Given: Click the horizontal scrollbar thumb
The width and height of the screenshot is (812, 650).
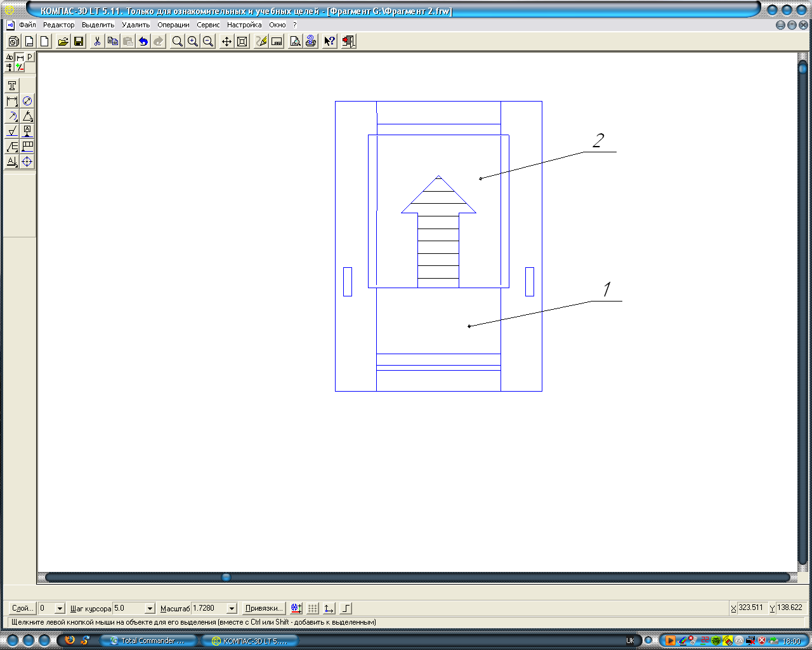Looking at the screenshot, I should point(226,577).
